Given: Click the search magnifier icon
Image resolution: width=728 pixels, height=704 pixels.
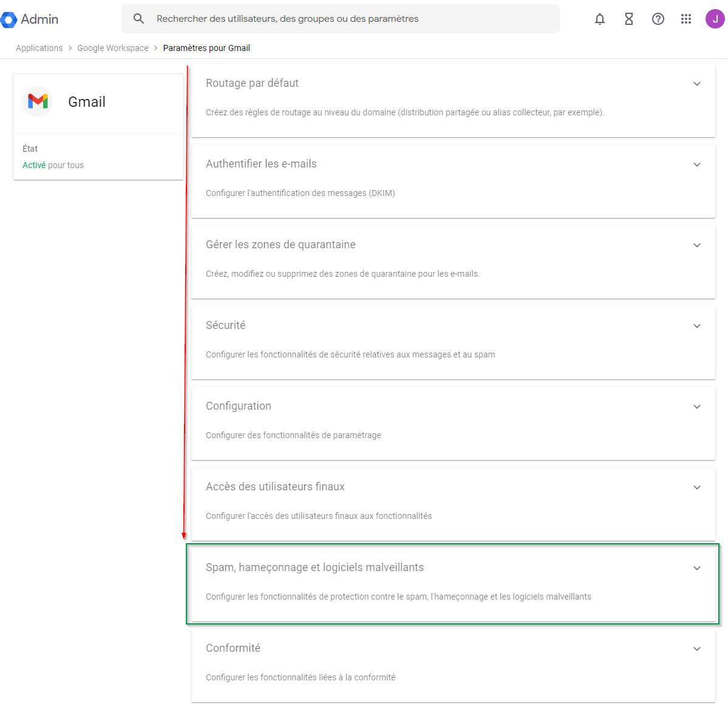Looking at the screenshot, I should tap(139, 19).
